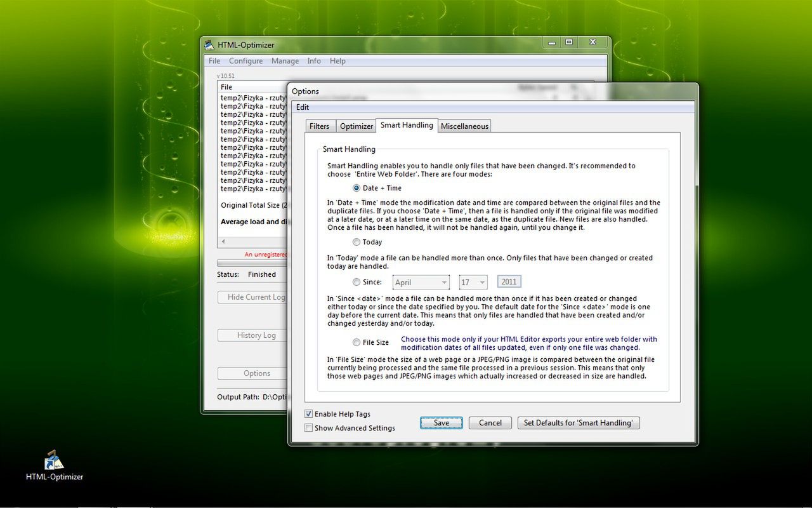The width and height of the screenshot is (812, 508).
Task: Open the Edit menu in Options
Action: coord(303,107)
